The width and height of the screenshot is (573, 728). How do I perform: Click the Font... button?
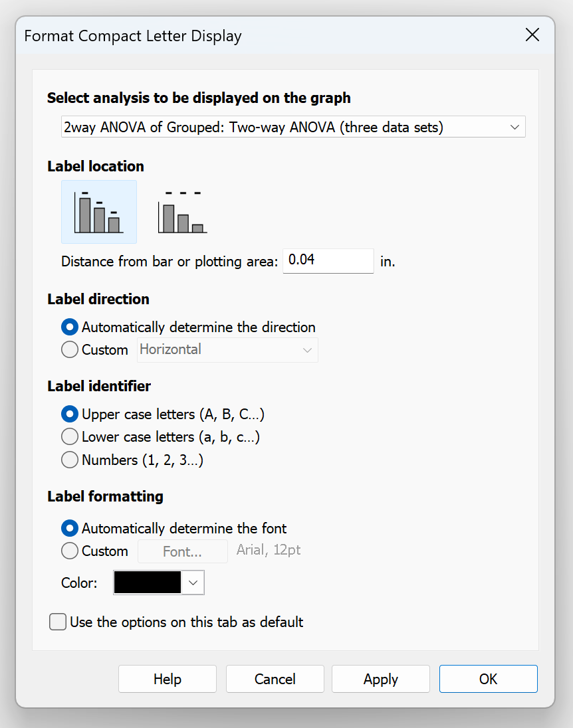point(182,551)
